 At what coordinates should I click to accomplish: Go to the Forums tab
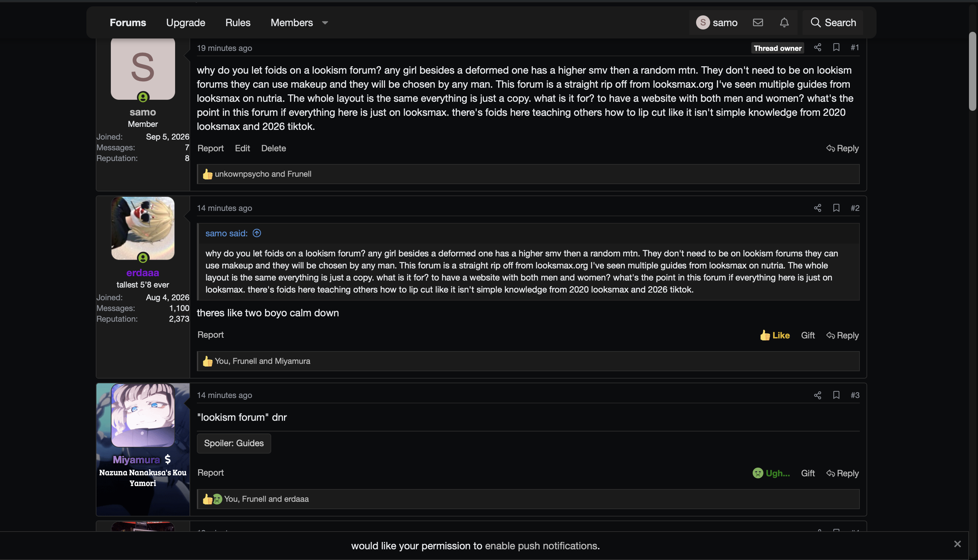(x=128, y=22)
